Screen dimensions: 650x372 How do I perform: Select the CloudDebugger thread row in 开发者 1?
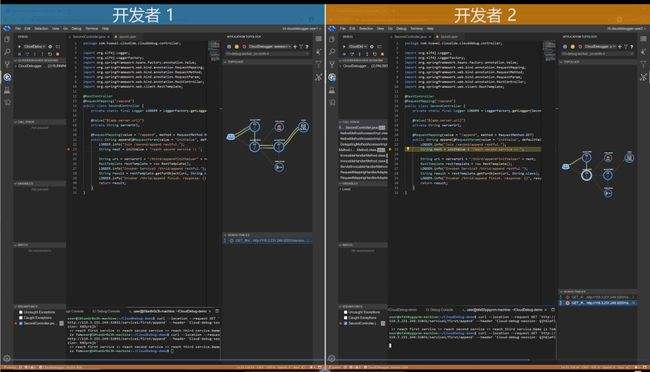pyautogui.click(x=40, y=66)
